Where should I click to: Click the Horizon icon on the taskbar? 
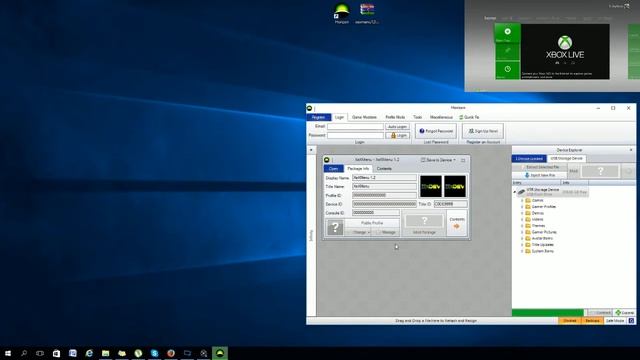pyautogui.click(x=220, y=353)
